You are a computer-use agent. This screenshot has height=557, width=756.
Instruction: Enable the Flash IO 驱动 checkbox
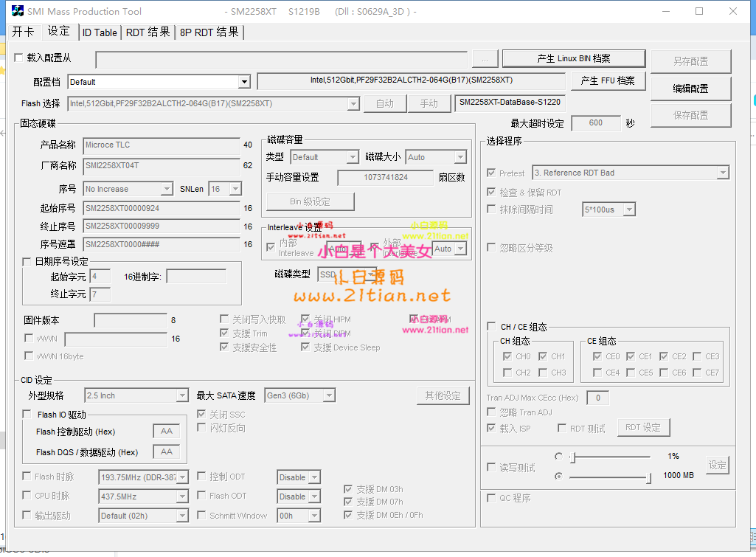point(27,415)
